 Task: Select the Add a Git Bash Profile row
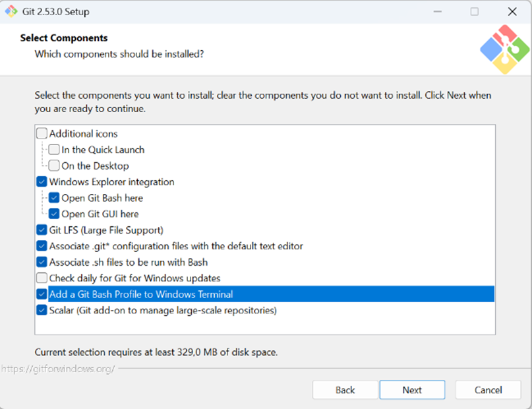coord(271,294)
